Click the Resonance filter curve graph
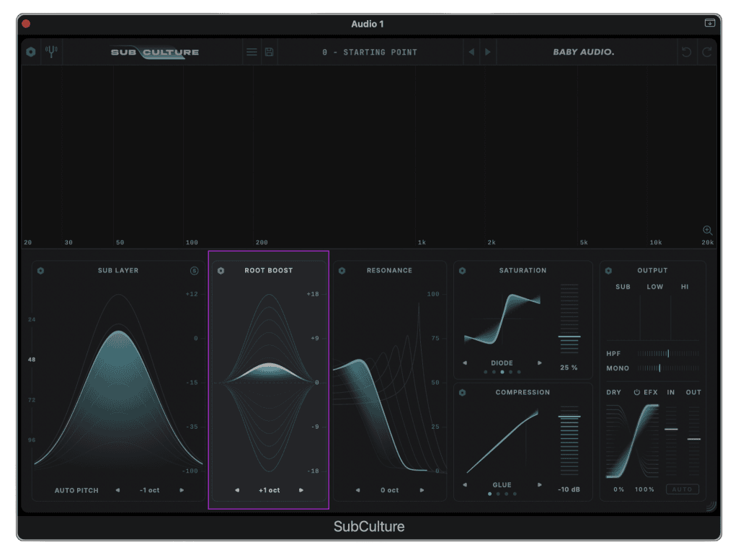Image resolution: width=738 pixels, height=560 pixels. click(390, 387)
